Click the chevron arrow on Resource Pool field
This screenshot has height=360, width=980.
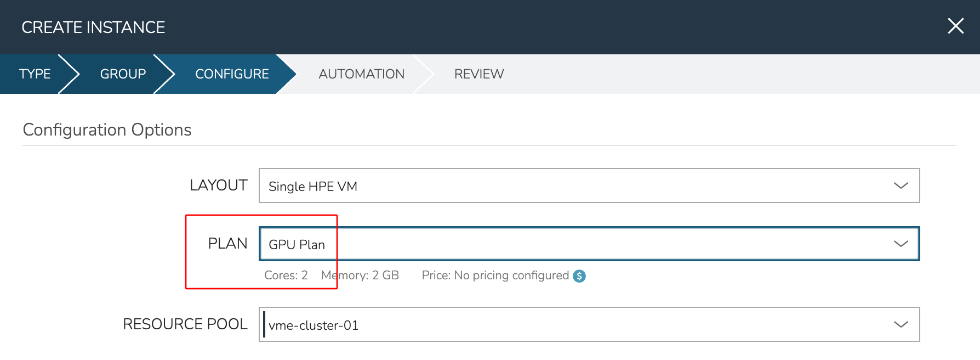pyautogui.click(x=901, y=325)
